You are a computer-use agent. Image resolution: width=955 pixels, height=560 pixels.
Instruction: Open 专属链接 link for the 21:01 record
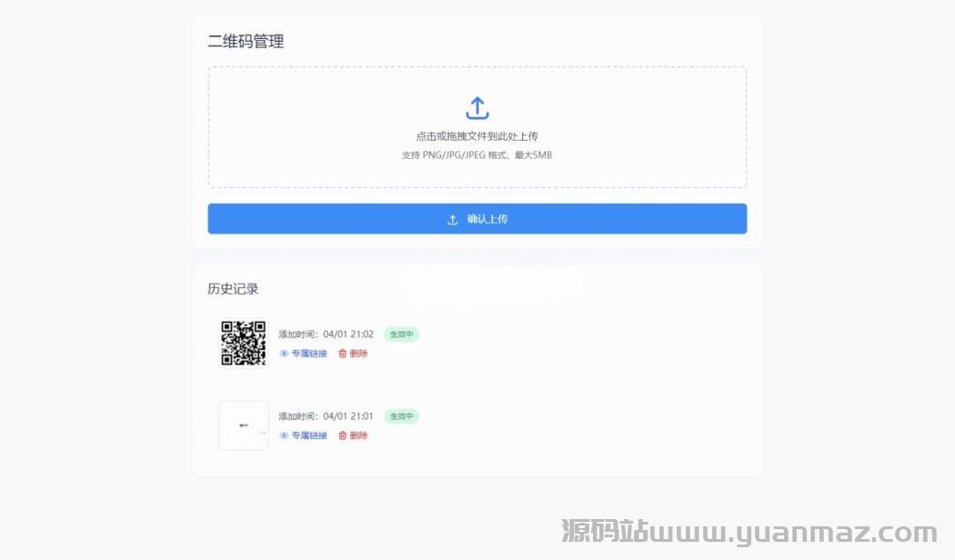coord(309,435)
